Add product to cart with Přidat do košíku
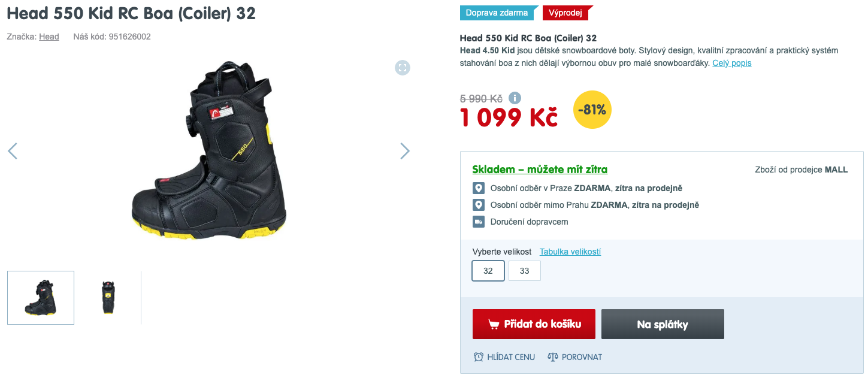This screenshot has width=868, height=378. coord(534,324)
